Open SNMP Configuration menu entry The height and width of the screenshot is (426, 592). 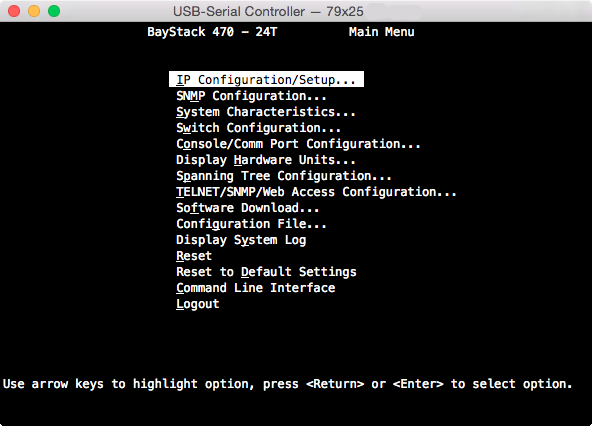click(251, 96)
